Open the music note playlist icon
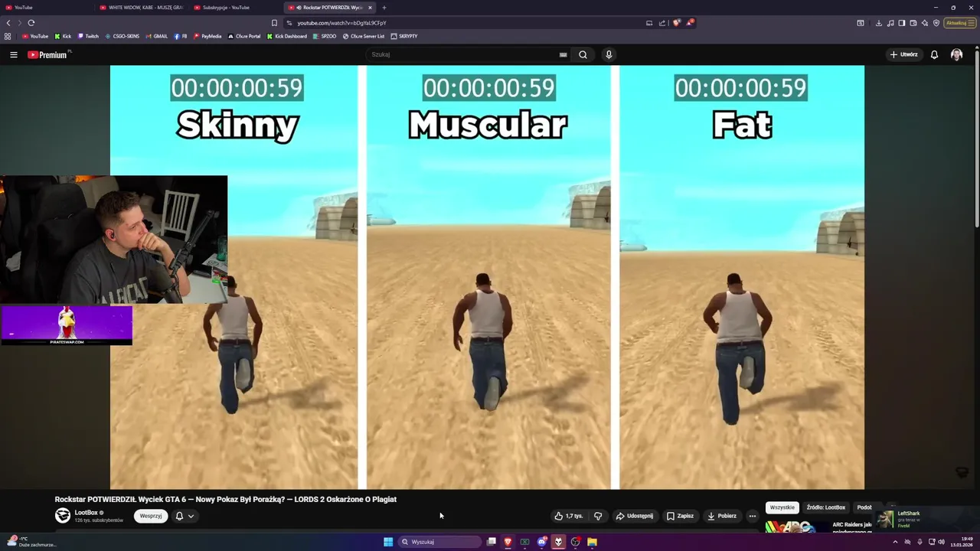Image resolution: width=980 pixels, height=551 pixels. pyautogui.click(x=890, y=23)
